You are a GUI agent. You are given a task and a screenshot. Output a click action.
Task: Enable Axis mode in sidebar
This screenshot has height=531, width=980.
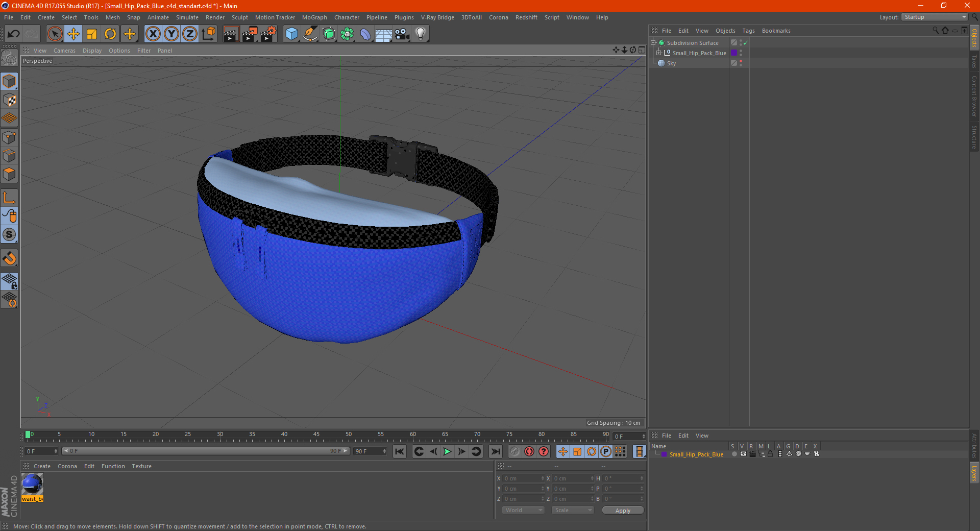9,198
